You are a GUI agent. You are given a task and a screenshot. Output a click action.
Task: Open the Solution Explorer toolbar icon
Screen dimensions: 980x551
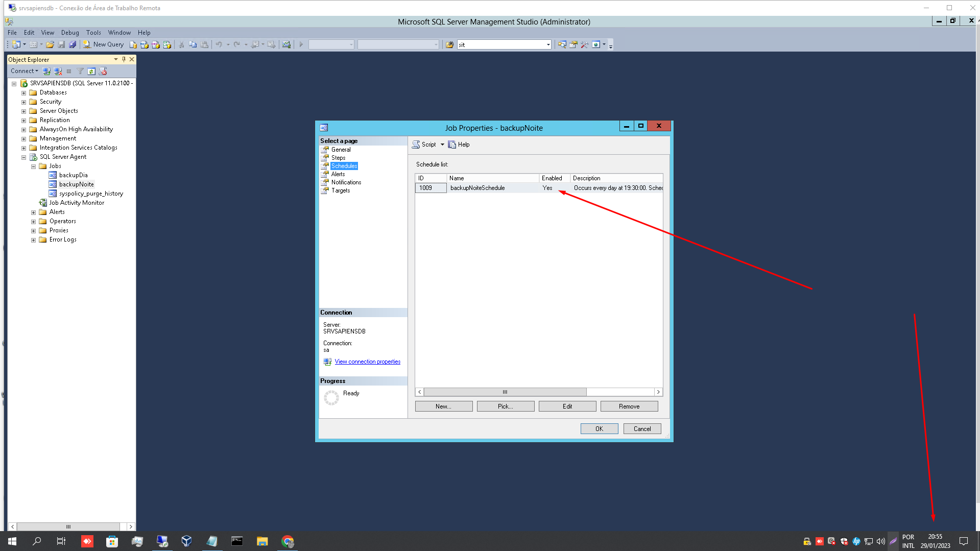point(562,44)
